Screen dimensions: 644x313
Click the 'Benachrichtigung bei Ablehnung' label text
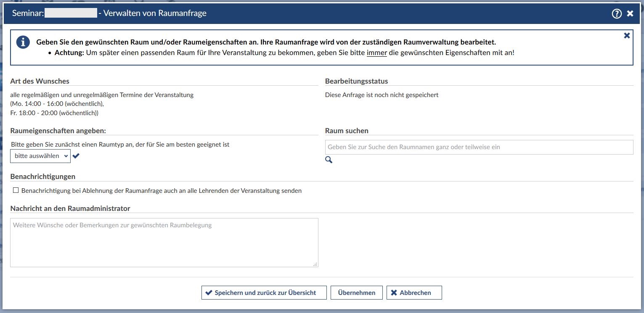tap(161, 191)
